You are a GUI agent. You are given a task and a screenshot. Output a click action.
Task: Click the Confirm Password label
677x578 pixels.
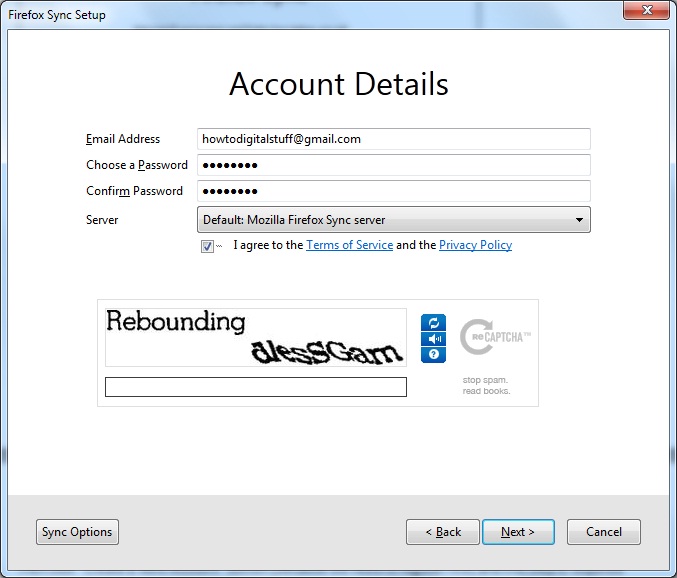click(x=134, y=191)
